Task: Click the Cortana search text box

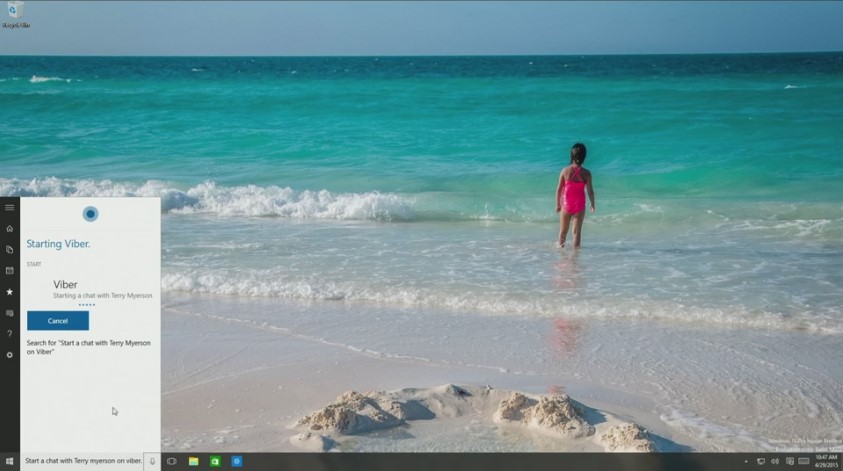Action: pyautogui.click(x=82, y=461)
